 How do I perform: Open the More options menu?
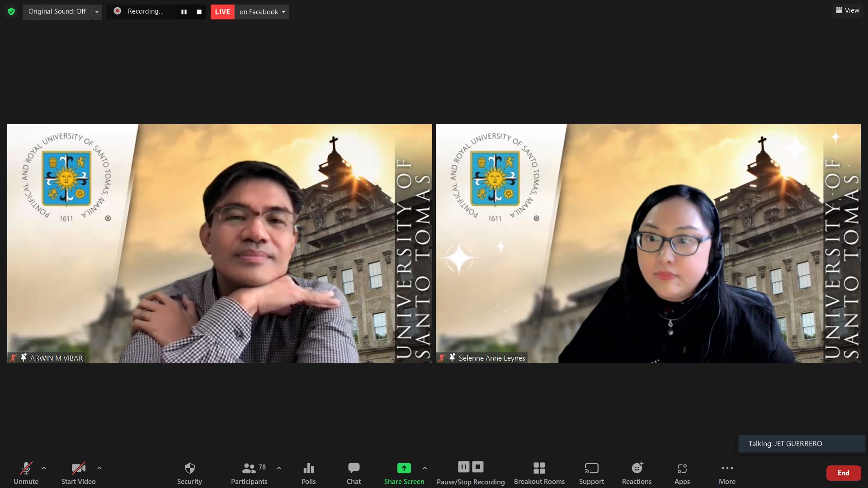point(727,473)
